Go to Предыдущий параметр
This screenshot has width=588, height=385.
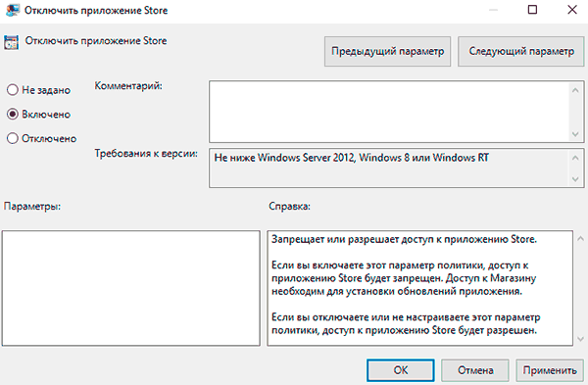pos(387,51)
